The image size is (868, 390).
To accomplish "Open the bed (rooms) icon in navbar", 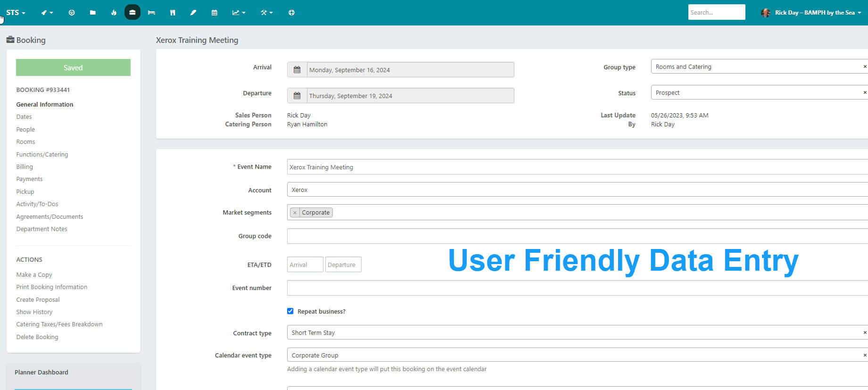I will (151, 13).
